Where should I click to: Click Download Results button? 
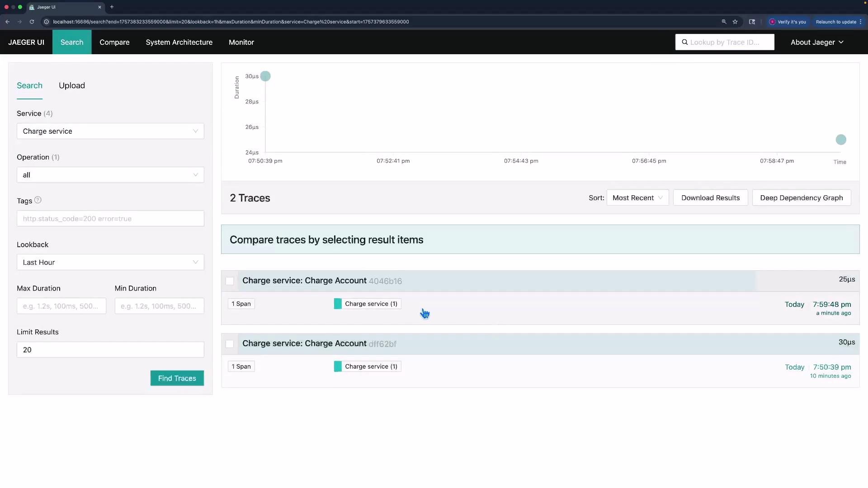[x=711, y=198]
